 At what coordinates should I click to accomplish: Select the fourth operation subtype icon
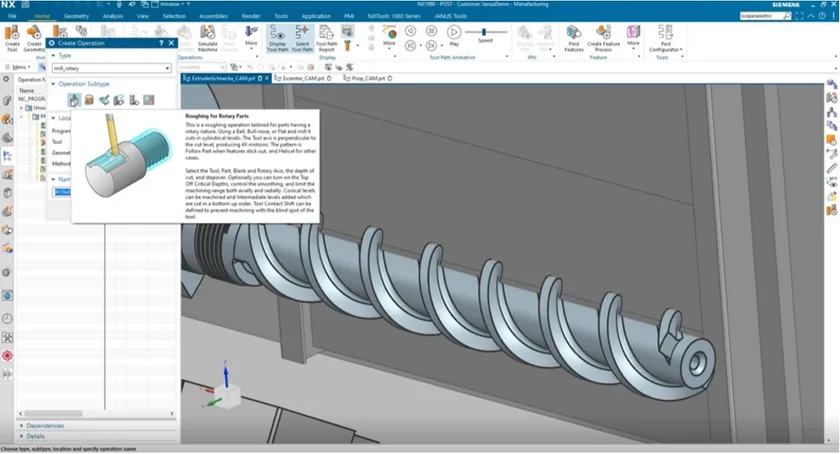pyautogui.click(x=119, y=100)
